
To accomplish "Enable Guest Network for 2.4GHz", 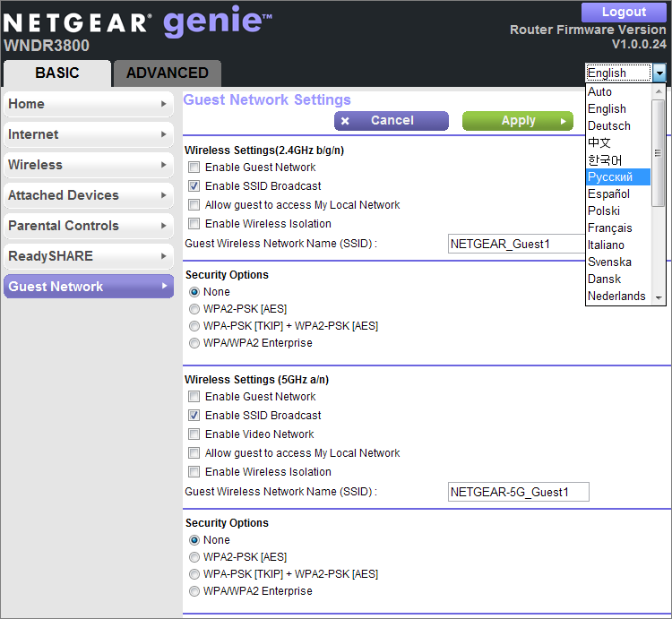I will tap(194, 167).
